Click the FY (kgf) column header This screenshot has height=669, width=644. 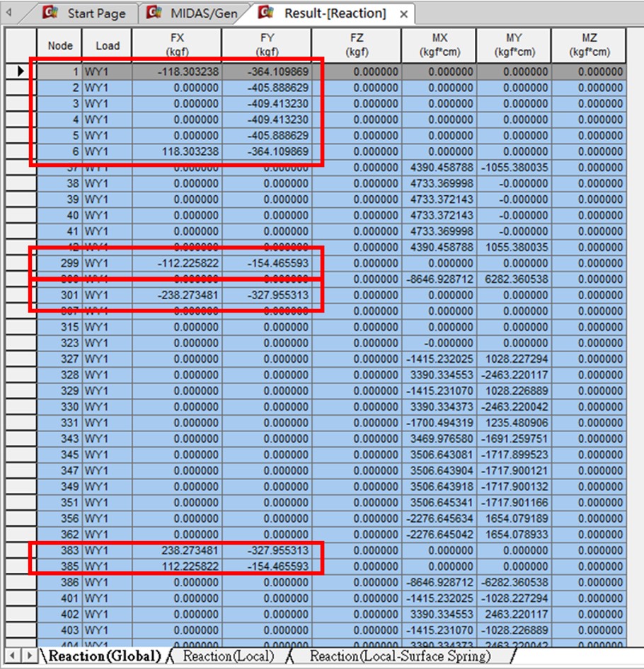pyautogui.click(x=267, y=45)
